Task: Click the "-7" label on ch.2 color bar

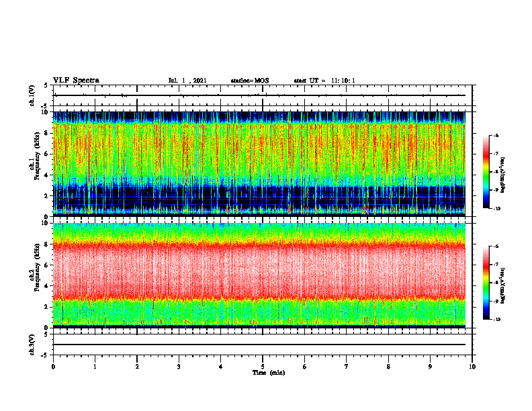Action: point(496,265)
